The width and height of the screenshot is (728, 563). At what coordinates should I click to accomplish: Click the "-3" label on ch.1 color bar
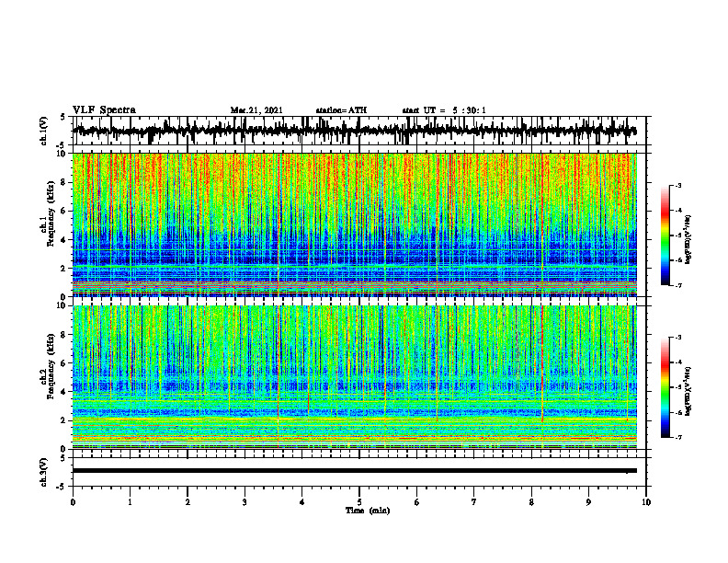point(677,185)
